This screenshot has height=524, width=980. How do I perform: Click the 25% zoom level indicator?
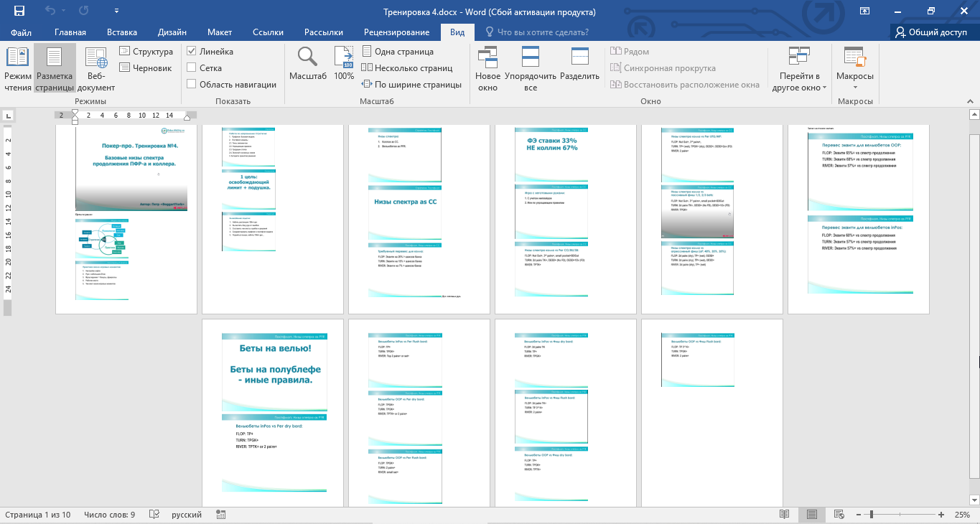[962, 515]
